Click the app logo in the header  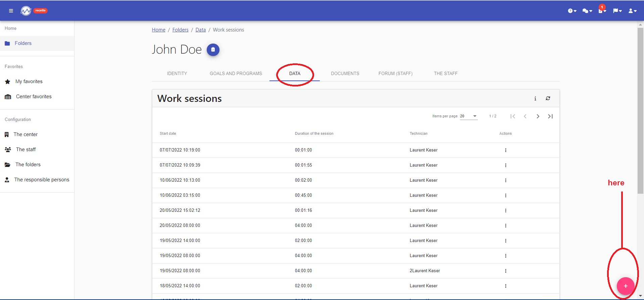point(26,11)
